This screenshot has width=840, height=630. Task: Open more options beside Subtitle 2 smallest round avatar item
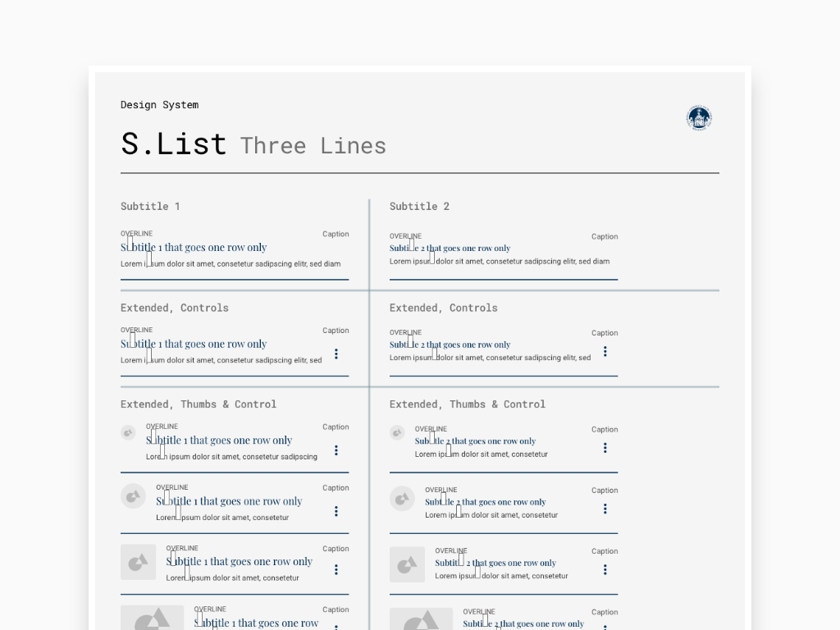[x=605, y=448]
